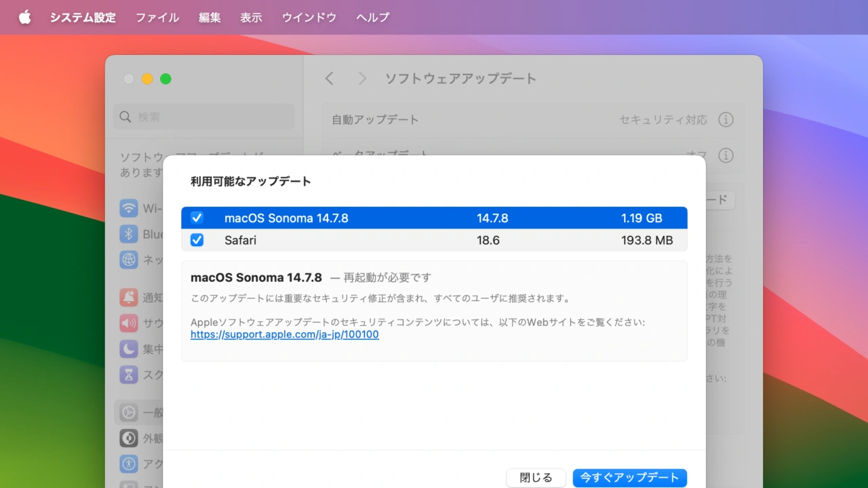Open Wi-Fi settings in the sidebar
The image size is (868, 488).
(129, 208)
